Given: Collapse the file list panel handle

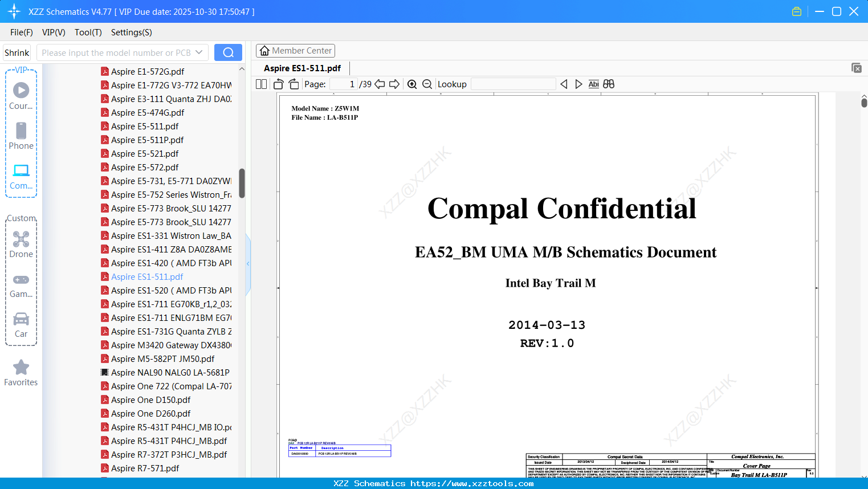Looking at the screenshot, I should point(248,263).
